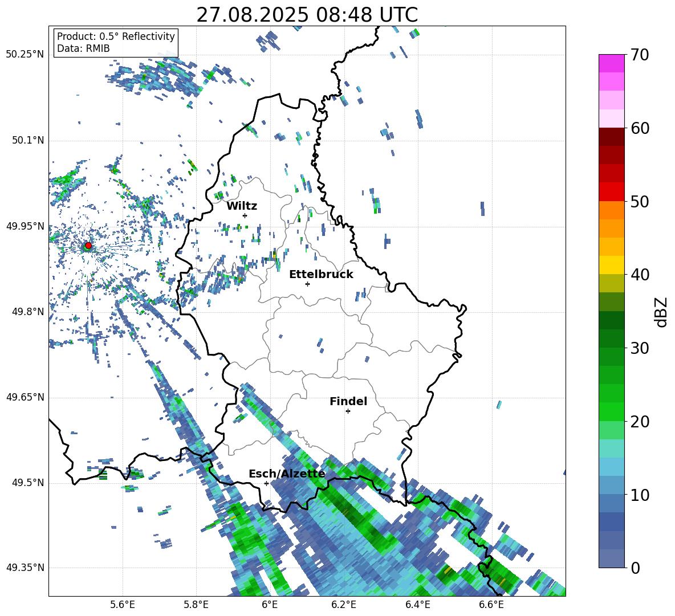Image resolution: width=675 pixels, height=616 pixels.
Task: Click the 0 tick on colorbar
Action: [635, 568]
